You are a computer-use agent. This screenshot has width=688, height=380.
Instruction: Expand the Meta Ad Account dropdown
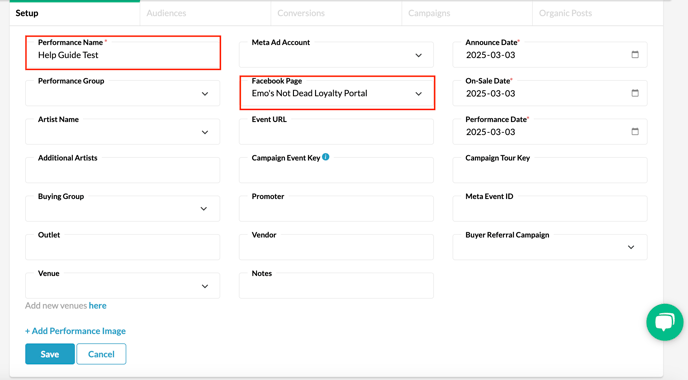click(337, 55)
